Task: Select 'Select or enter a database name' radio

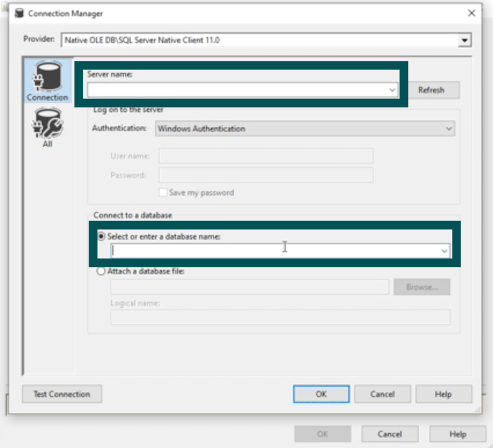Action: coord(101,236)
